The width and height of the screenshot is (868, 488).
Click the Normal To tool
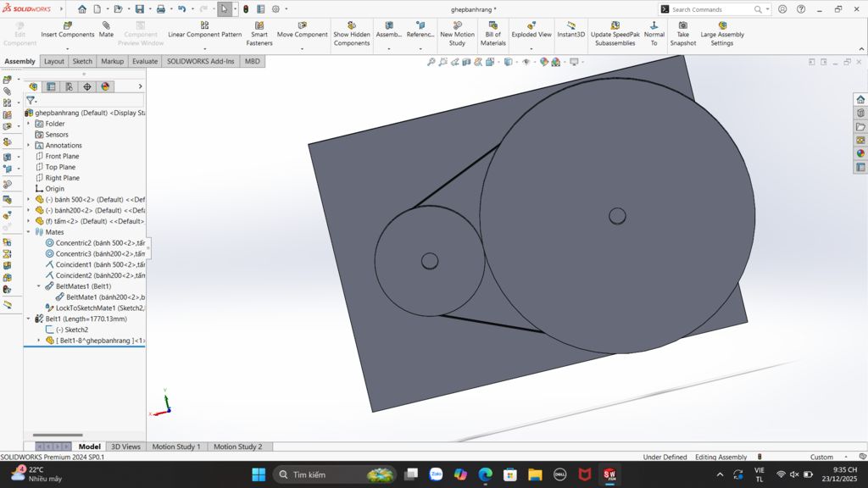coord(654,34)
